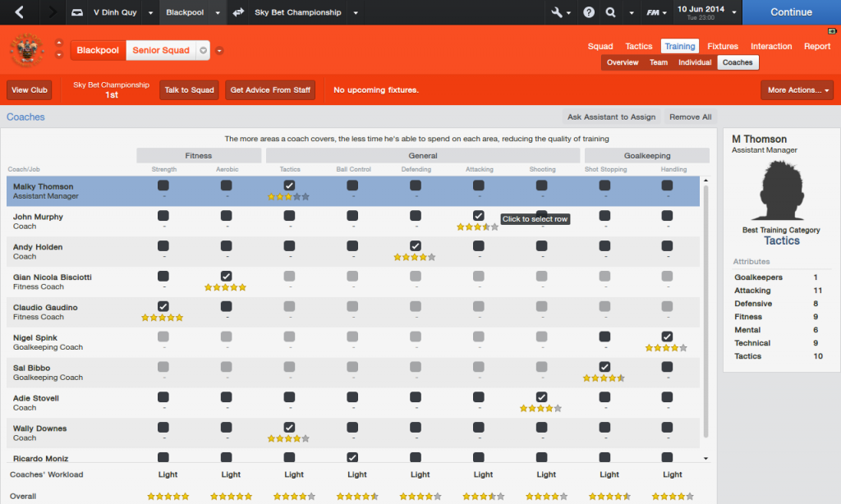Uncheck Malky Thomson's Tactics checkbox
841x504 pixels.
[289, 186]
